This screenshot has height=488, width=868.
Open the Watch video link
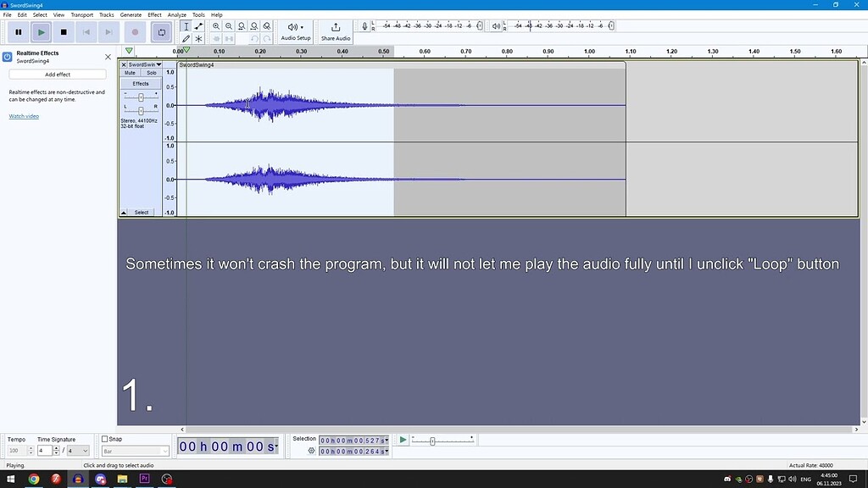click(24, 116)
